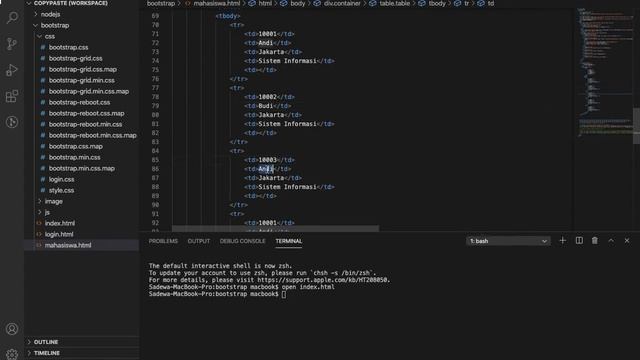640x360 pixels.
Task: Close the terminal panel
Action: pyautogui.click(x=627, y=241)
